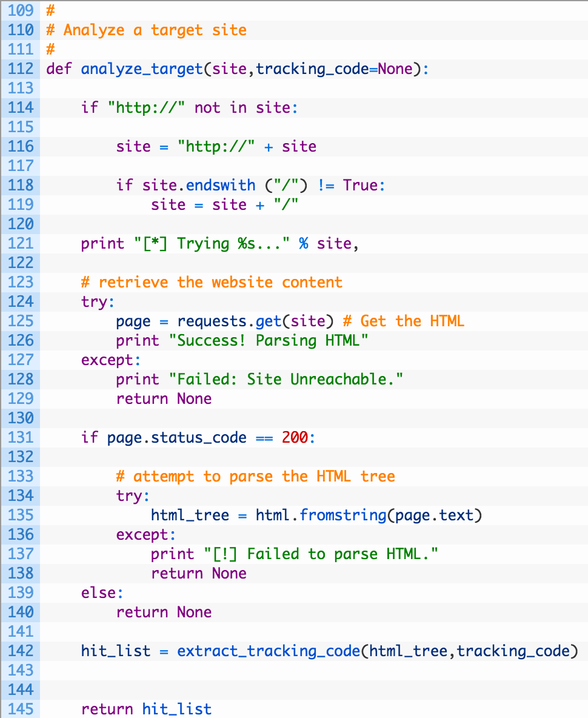The height and width of the screenshot is (718, 588).
Task: Click return hit_list on line 145
Action: tap(147, 709)
